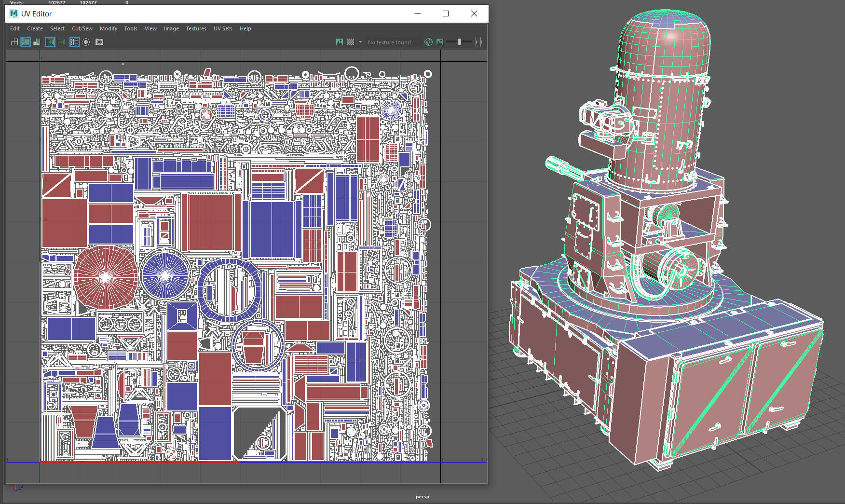845x504 pixels.
Task: Click the wireframe display icon in UV toolbar
Action: coord(14,42)
